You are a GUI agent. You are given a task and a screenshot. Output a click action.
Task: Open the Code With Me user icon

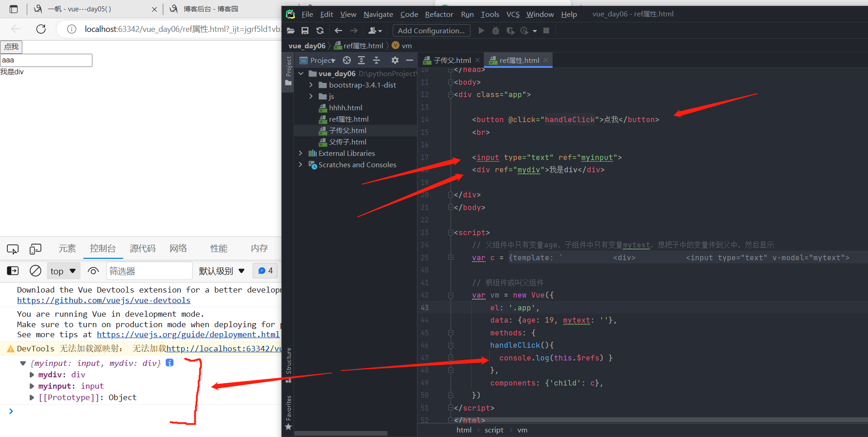pos(375,31)
